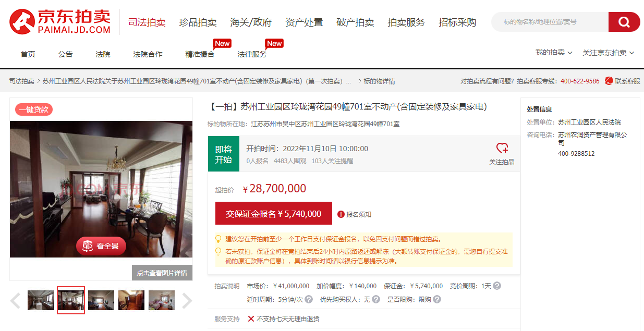Open the 资产处置 menu item
The width and height of the screenshot is (644, 331).
click(304, 22)
